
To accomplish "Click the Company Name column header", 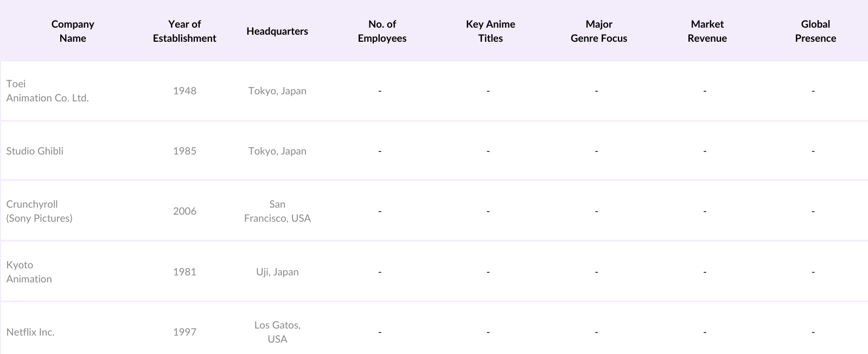I will point(73,31).
